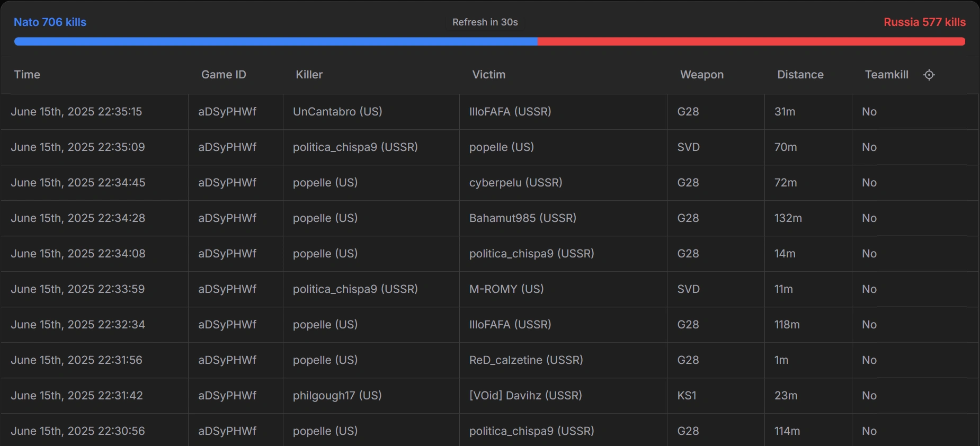Image resolution: width=980 pixels, height=446 pixels.
Task: Click the Teamkill column header
Action: tap(886, 75)
